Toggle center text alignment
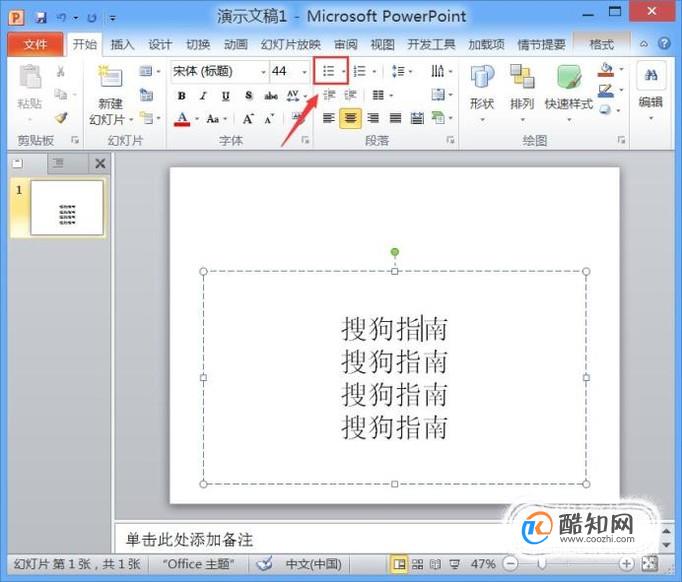This screenshot has height=582, width=682. pos(351,118)
